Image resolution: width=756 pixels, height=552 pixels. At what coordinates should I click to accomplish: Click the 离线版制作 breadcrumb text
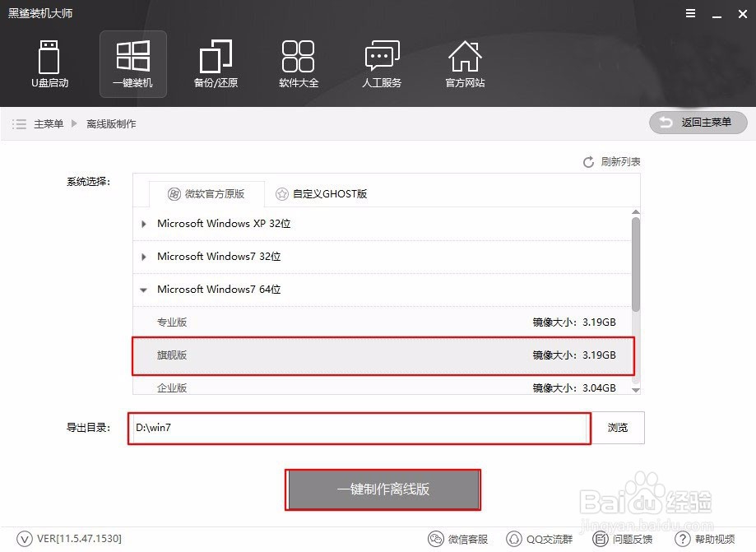[111, 124]
